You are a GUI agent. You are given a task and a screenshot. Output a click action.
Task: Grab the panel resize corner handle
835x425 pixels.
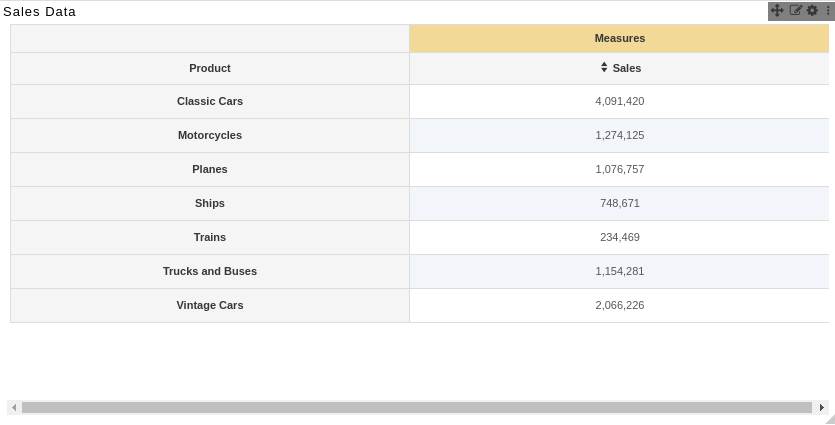click(830, 420)
